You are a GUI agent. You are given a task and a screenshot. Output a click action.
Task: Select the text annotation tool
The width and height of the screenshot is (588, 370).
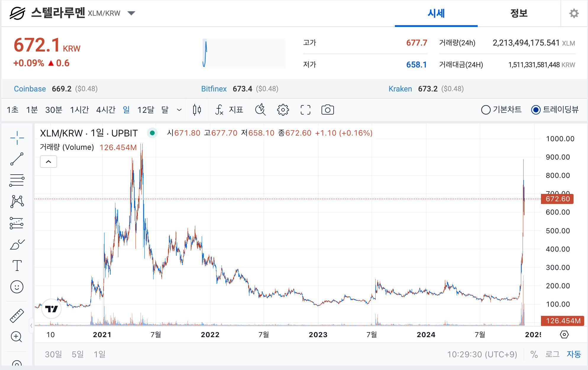pyautogui.click(x=17, y=266)
